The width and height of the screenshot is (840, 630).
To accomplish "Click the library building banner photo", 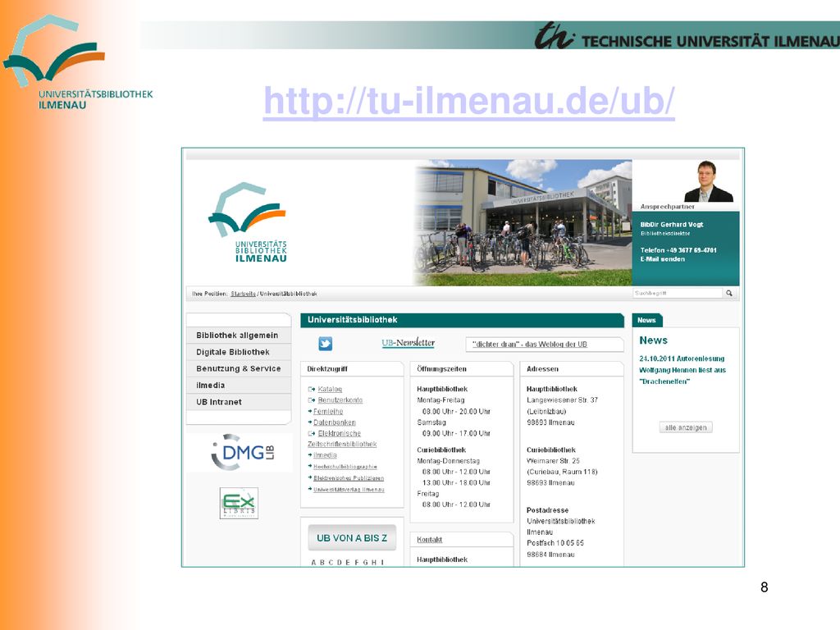I will (x=523, y=222).
